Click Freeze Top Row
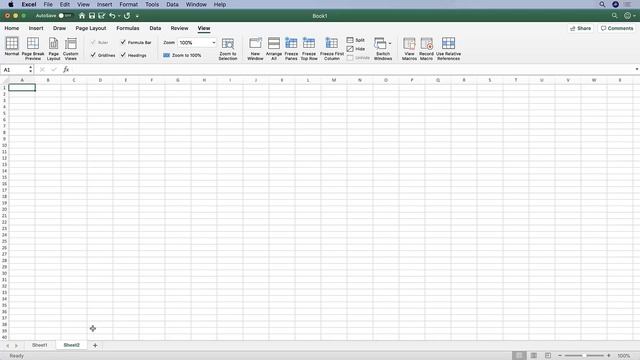This screenshot has height=360, width=640. (x=309, y=48)
